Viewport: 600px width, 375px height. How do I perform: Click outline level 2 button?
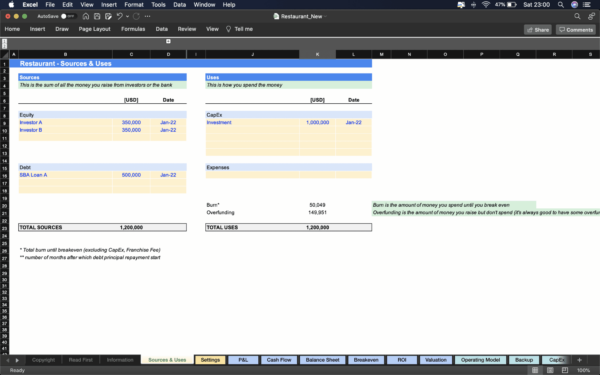4,46
